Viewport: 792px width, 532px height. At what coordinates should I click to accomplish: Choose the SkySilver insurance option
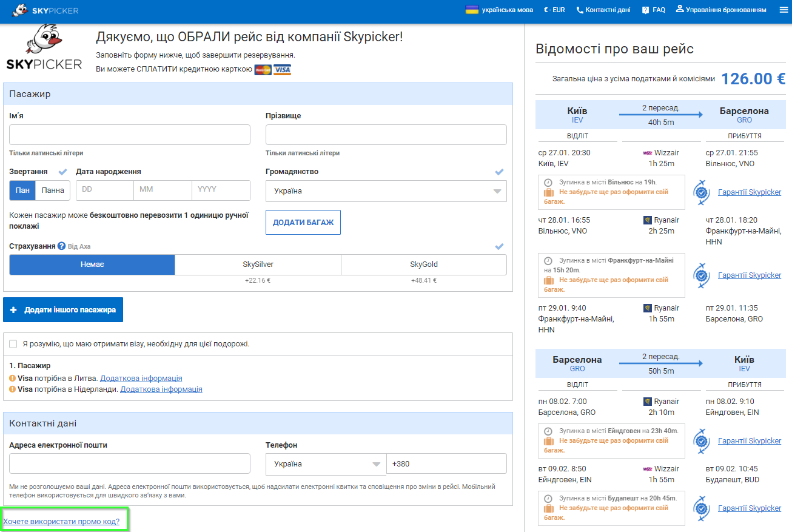pos(258,264)
